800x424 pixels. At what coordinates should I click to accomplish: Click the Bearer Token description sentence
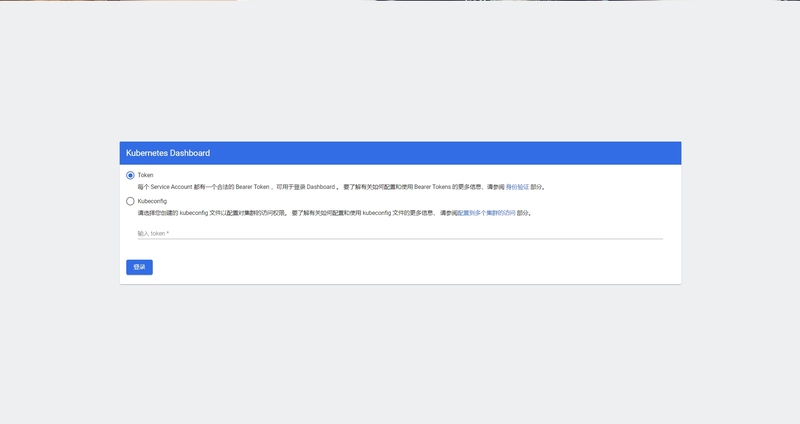(x=341, y=187)
